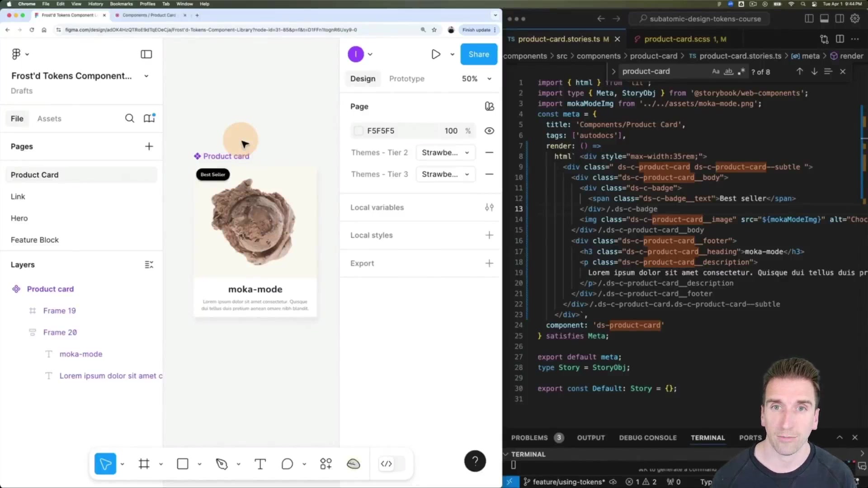Click the blue Share button
Screen dimensions: 868x488
point(479,54)
